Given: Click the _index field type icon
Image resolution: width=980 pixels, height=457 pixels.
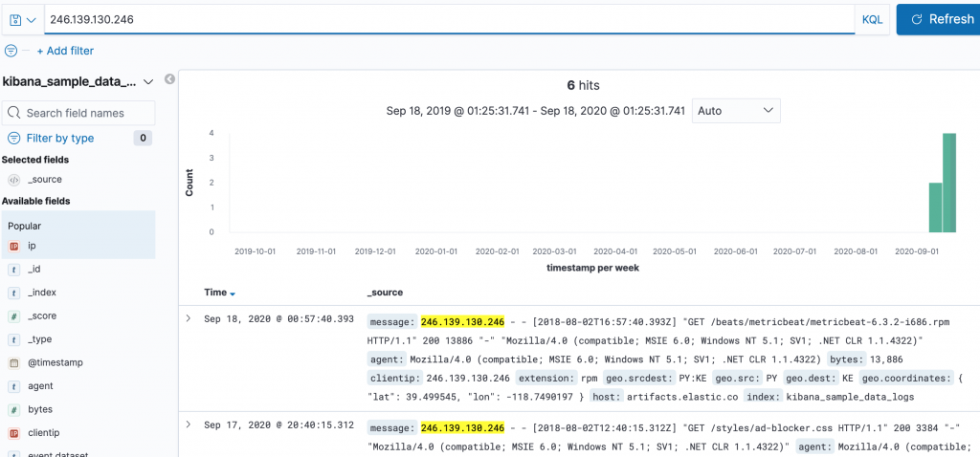Looking at the screenshot, I should 13,293.
